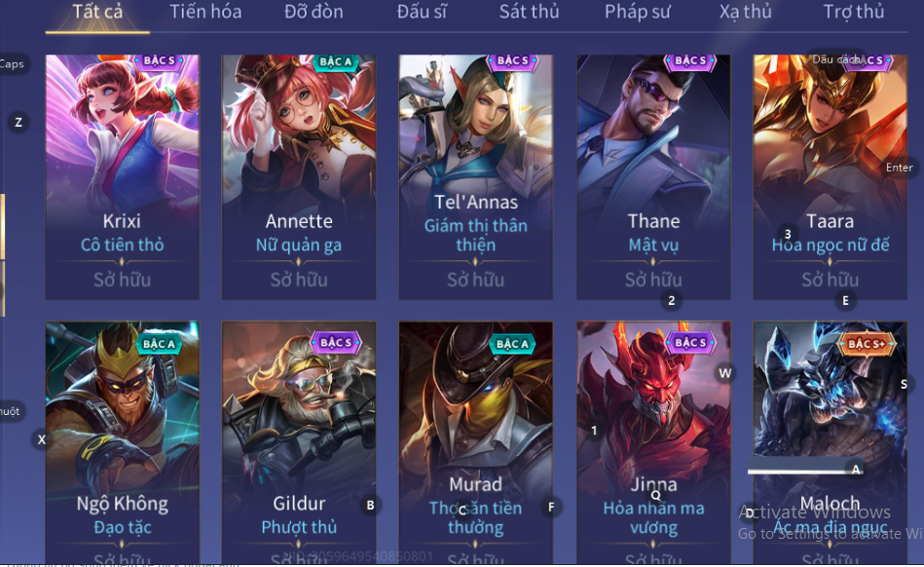Select Murad Thợ săn tiền thưởng skin
This screenshot has width=924, height=567.
pyautogui.click(x=475, y=442)
